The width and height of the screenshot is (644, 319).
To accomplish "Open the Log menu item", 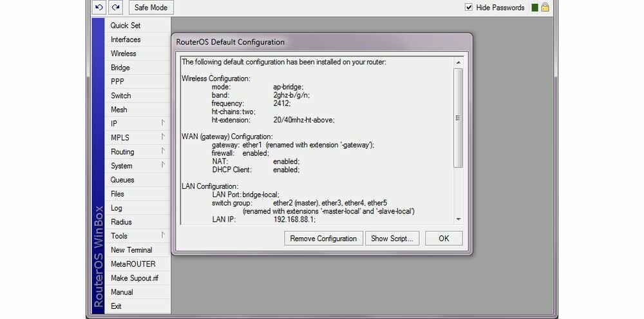I will [x=137, y=208].
